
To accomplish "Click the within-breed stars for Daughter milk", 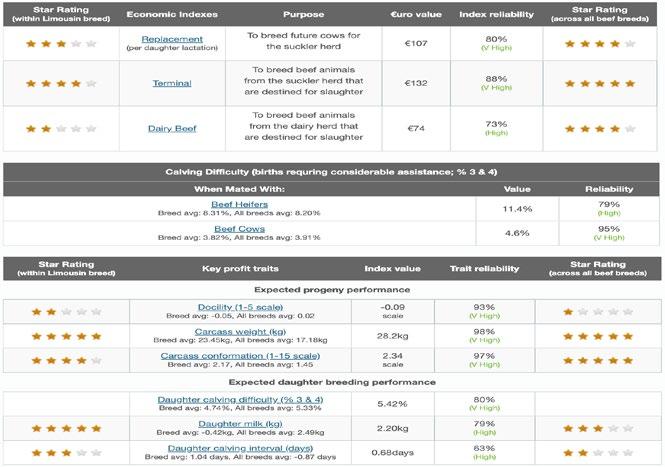I will [x=66, y=428].
